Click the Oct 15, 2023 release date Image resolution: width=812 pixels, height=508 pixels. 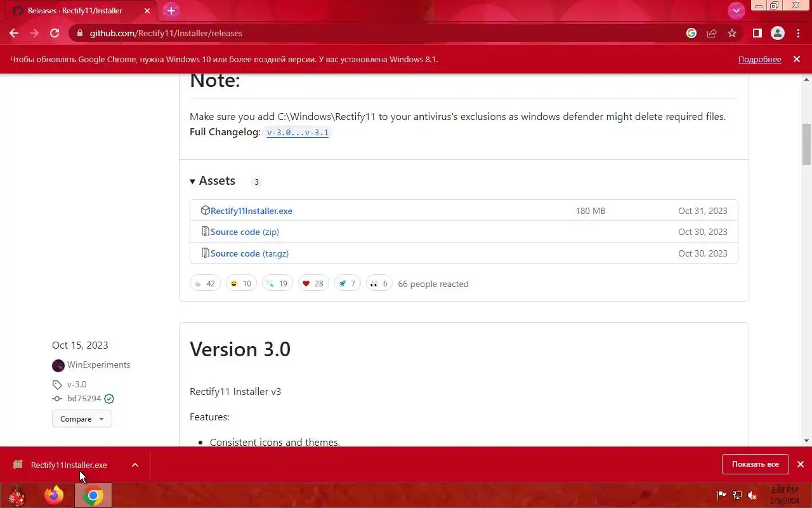coord(80,345)
